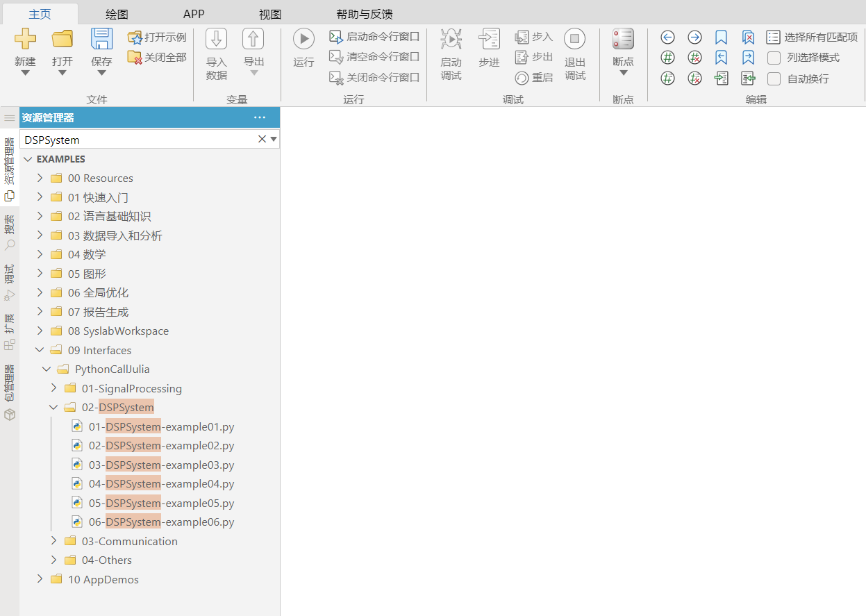The width and height of the screenshot is (866, 616).
Task: Click the navigate back arrow icon
Action: pos(667,38)
